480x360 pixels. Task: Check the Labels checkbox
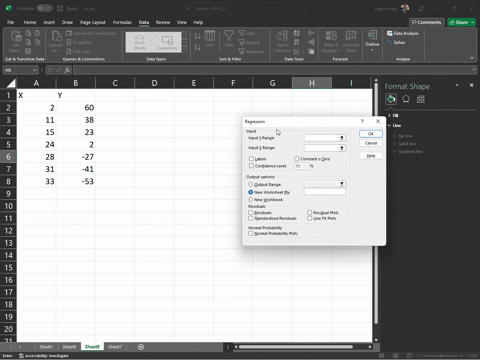[251, 159]
